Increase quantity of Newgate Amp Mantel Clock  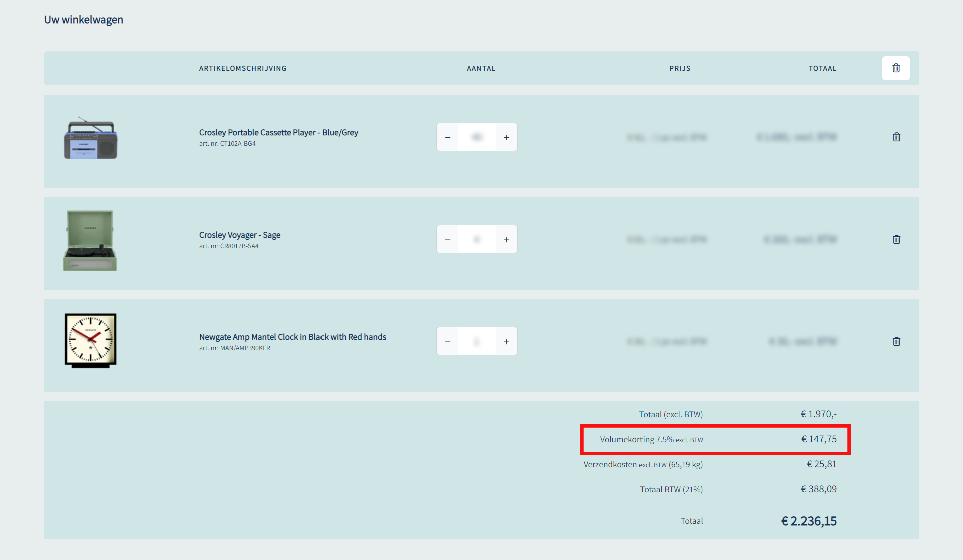pos(507,342)
